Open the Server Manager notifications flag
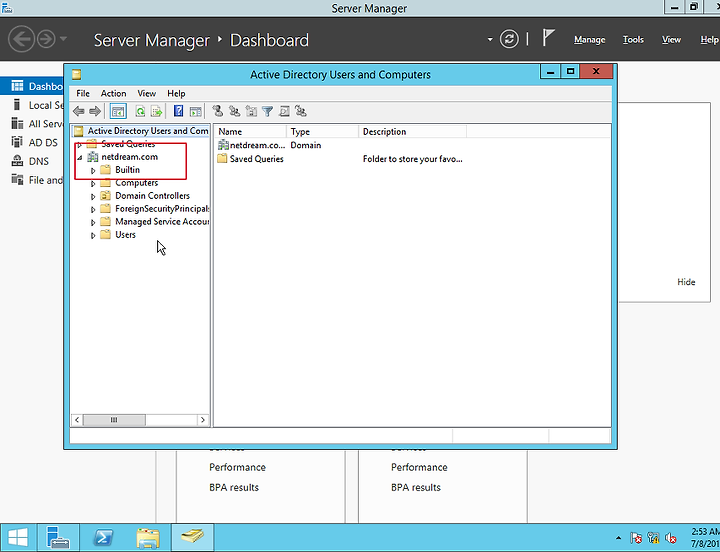Screen dimensions: 720x552 (x=548, y=38)
